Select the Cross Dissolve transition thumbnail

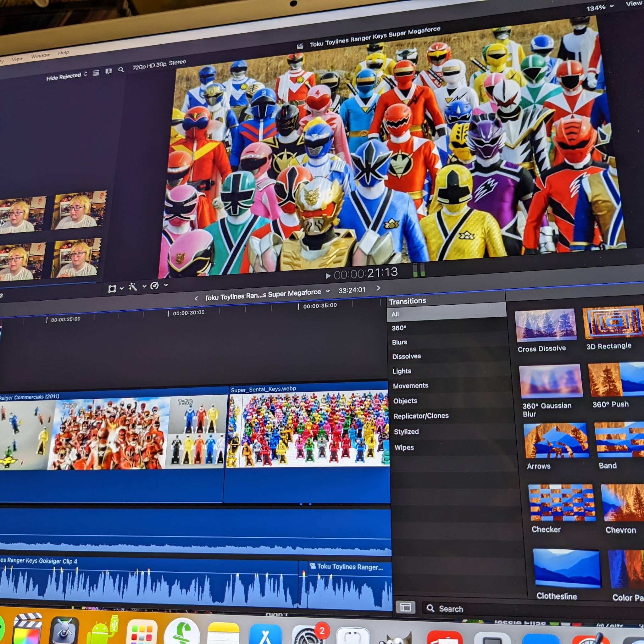[x=546, y=325]
